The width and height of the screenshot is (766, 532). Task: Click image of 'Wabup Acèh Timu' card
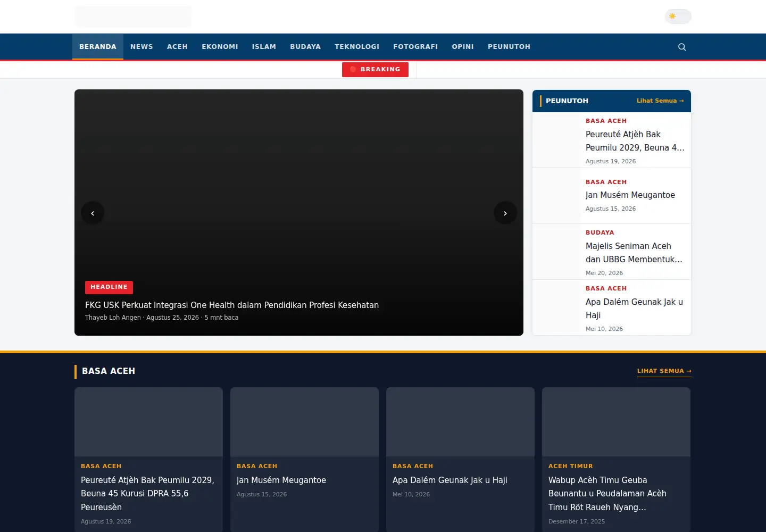click(x=616, y=422)
